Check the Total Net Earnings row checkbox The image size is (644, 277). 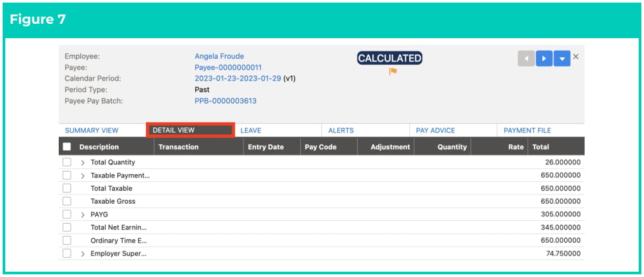67,228
